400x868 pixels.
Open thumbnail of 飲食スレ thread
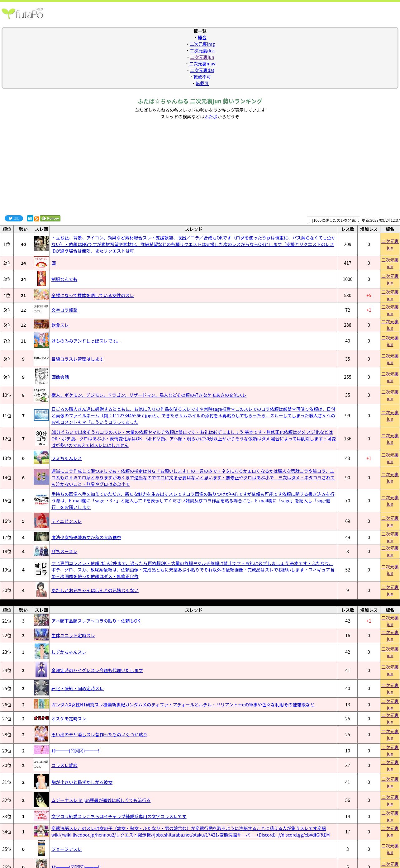[x=41, y=325]
